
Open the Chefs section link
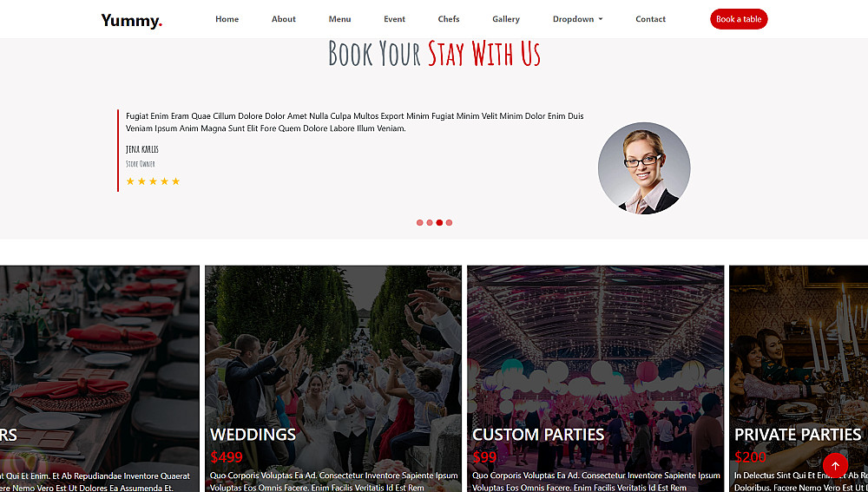(449, 19)
